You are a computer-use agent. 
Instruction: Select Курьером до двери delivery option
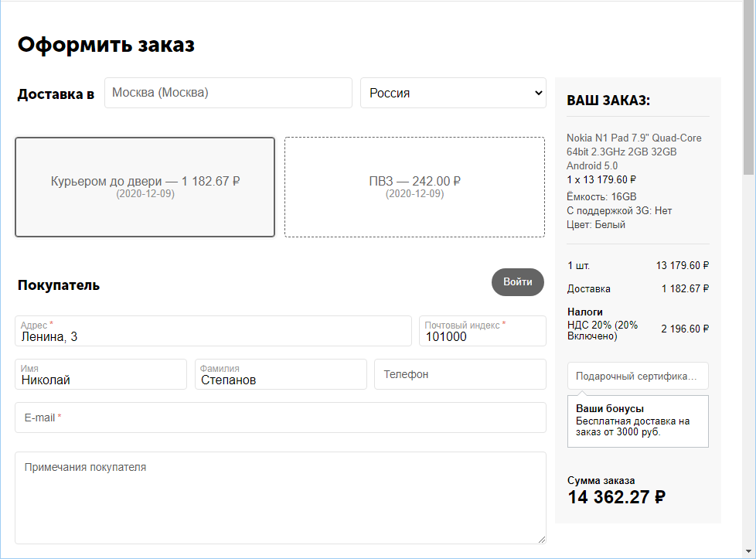[145, 187]
